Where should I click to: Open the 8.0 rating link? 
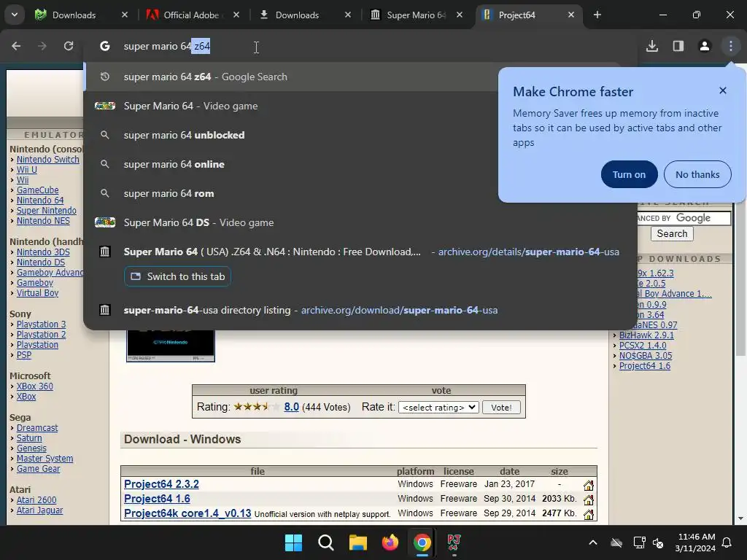292,407
